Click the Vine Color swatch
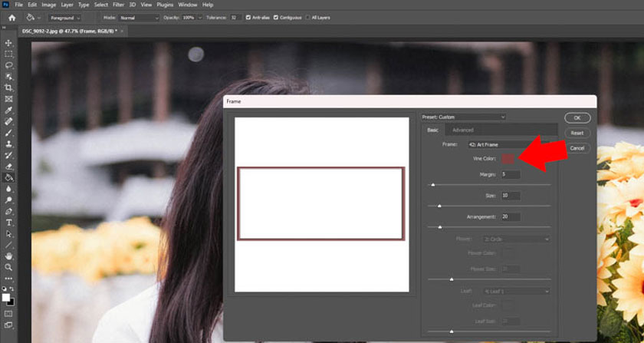The height and width of the screenshot is (343, 644). coord(508,158)
